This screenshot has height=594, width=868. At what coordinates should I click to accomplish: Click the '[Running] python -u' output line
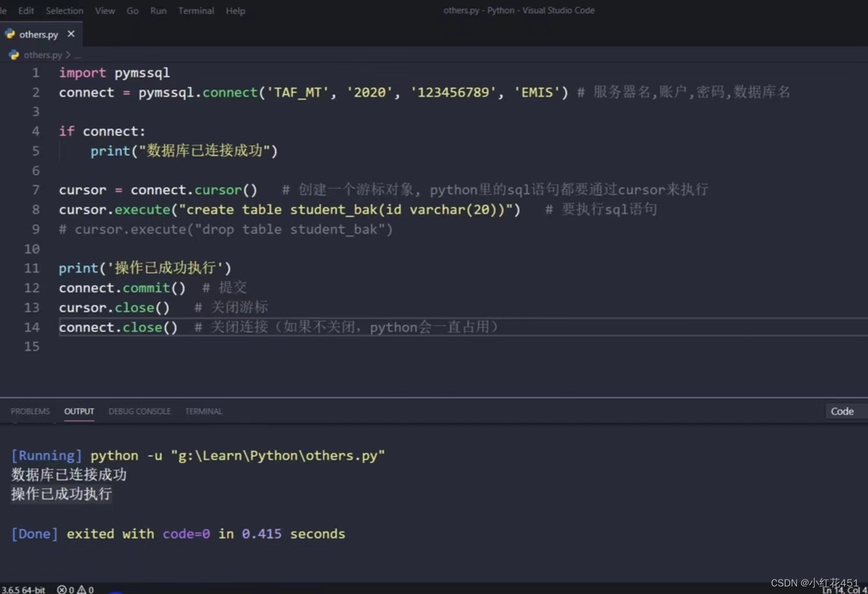tap(198, 456)
